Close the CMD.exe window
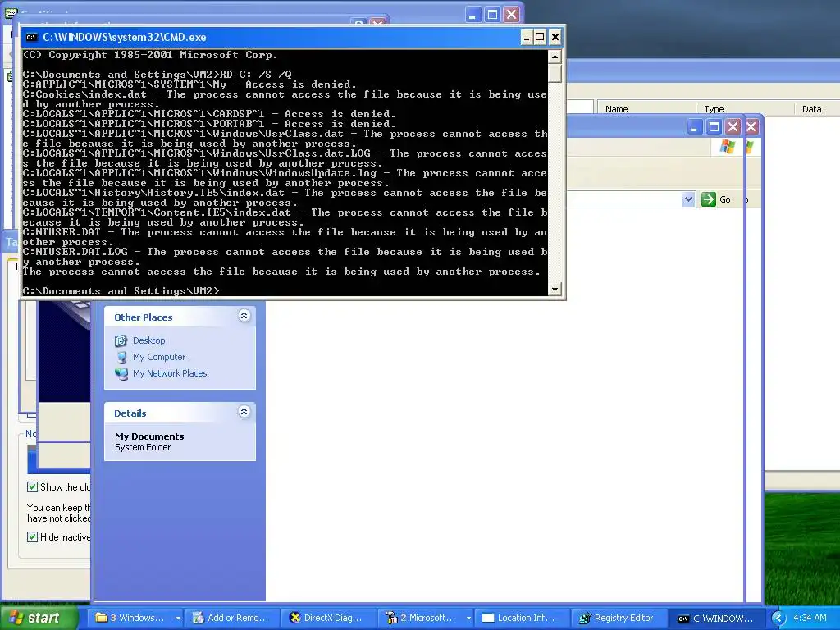The image size is (840, 630). point(555,37)
